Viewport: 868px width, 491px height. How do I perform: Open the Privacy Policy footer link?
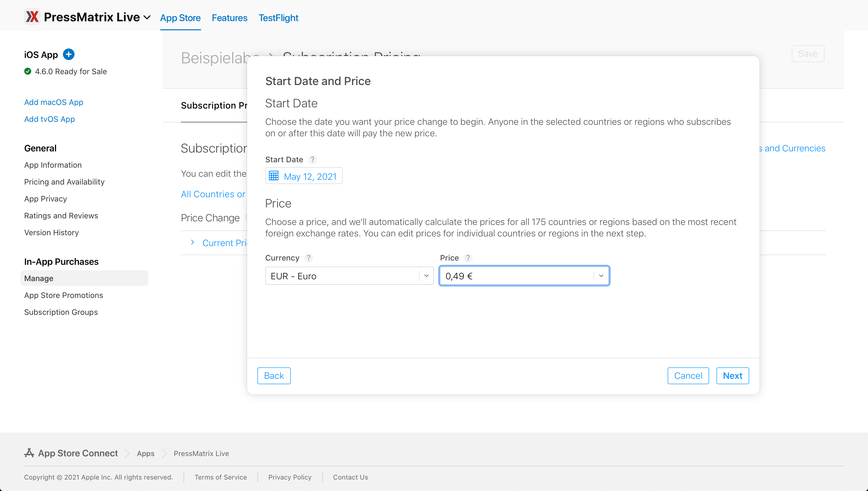point(290,477)
